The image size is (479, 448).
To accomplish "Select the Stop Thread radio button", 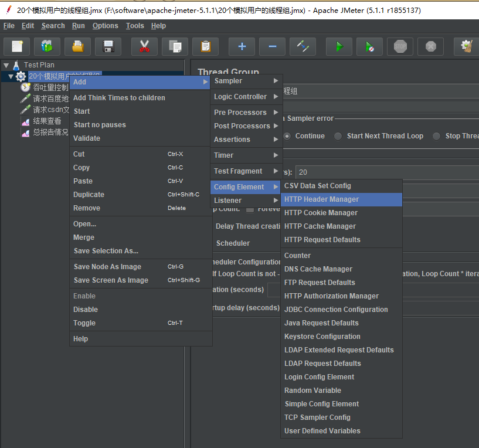I will click(x=437, y=136).
